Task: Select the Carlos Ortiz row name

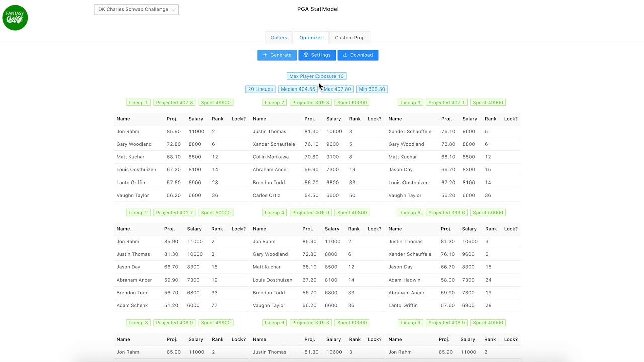Action: tap(266, 195)
